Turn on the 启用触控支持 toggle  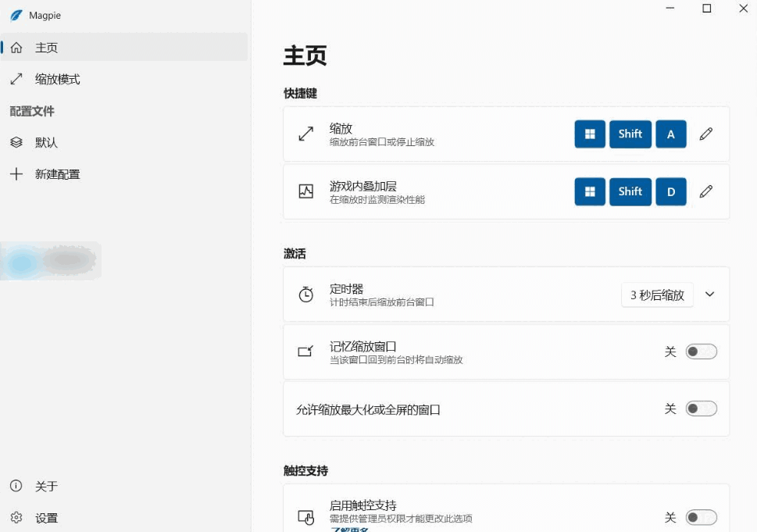[x=701, y=517]
